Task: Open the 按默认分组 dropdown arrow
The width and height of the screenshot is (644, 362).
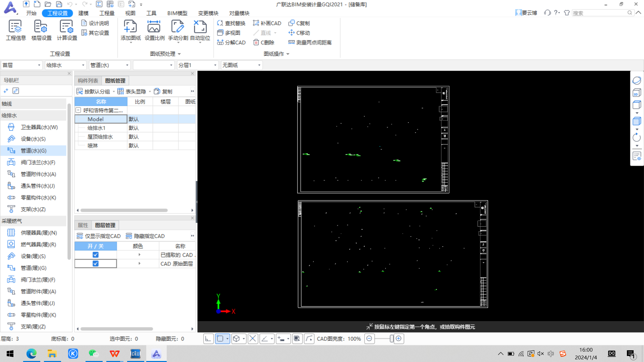Action: coord(114,92)
